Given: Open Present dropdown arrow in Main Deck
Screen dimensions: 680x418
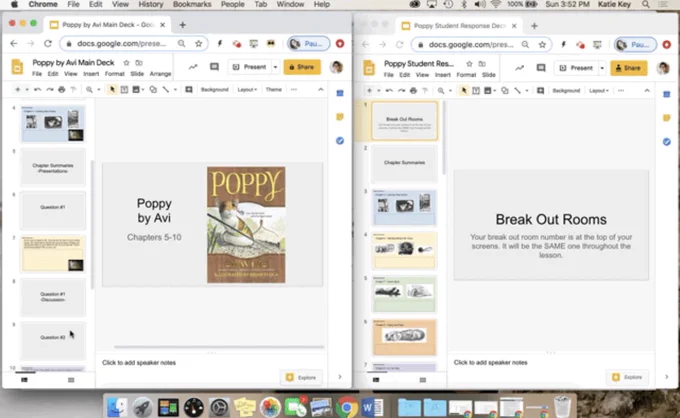Looking at the screenshot, I should click(275, 67).
